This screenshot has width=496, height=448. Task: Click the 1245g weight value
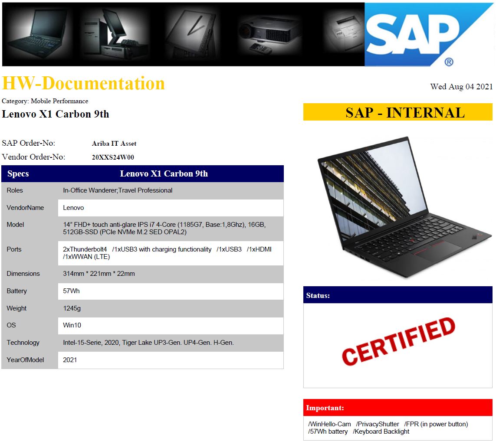72,308
